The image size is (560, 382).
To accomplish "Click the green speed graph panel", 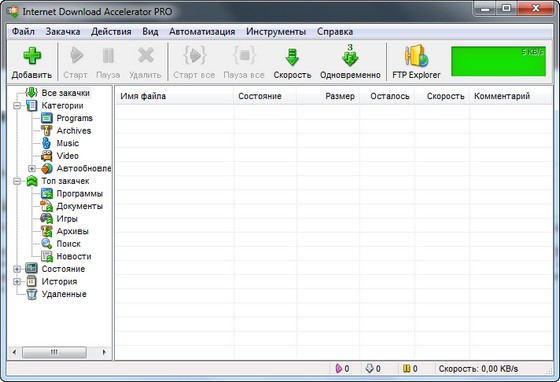I will coord(498,61).
